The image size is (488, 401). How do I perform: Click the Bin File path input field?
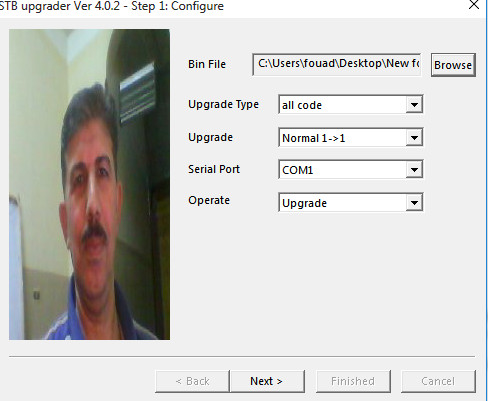click(337, 64)
